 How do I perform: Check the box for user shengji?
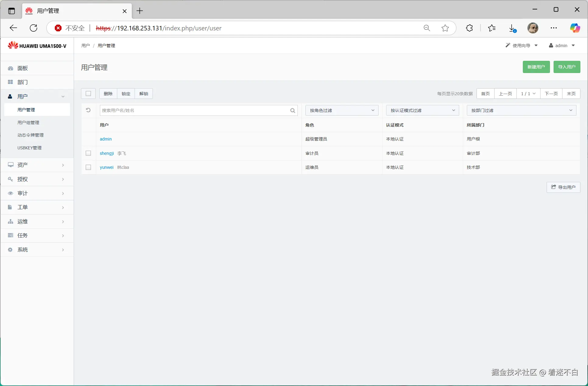[88, 153]
